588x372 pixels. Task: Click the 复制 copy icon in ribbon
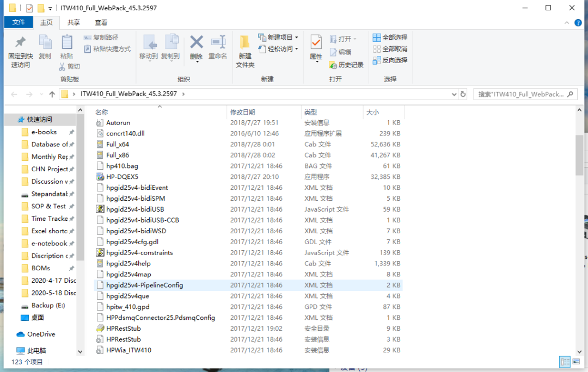coord(45,42)
